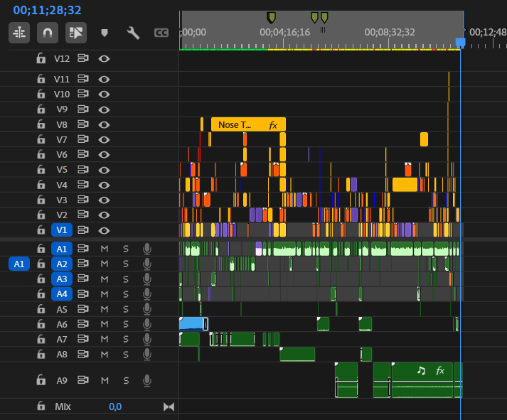The height and width of the screenshot is (420, 507).
Task: Mute audio track A7
Action: point(105,339)
